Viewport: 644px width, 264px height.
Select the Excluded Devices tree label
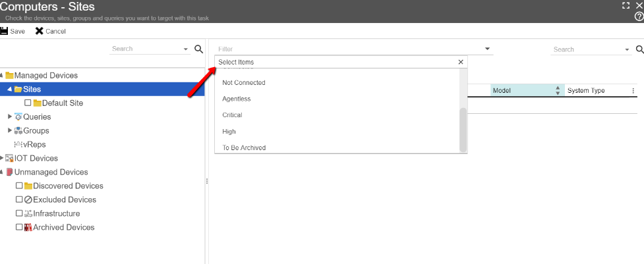pyautogui.click(x=65, y=199)
